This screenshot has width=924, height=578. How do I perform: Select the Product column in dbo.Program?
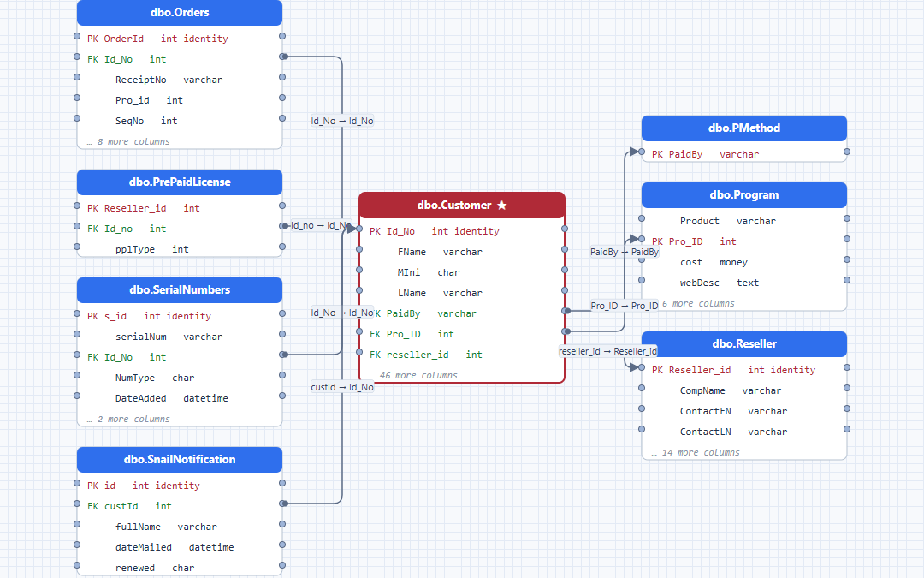[744, 221]
